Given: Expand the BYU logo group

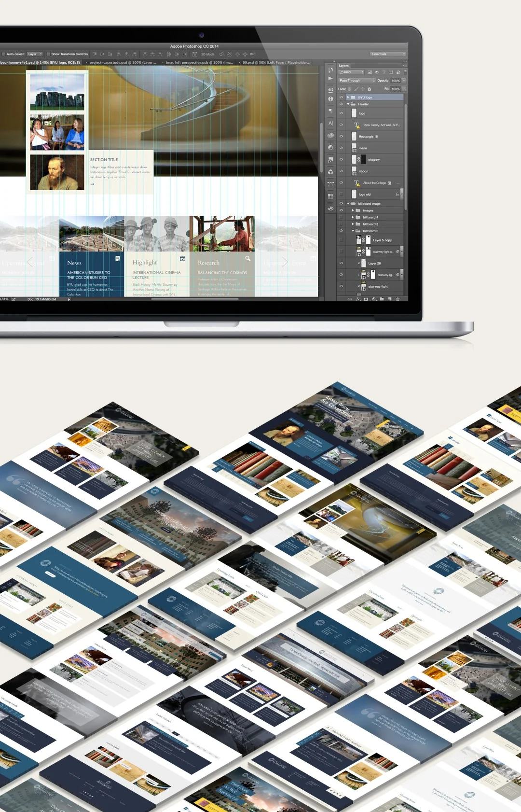Looking at the screenshot, I should tap(348, 97).
